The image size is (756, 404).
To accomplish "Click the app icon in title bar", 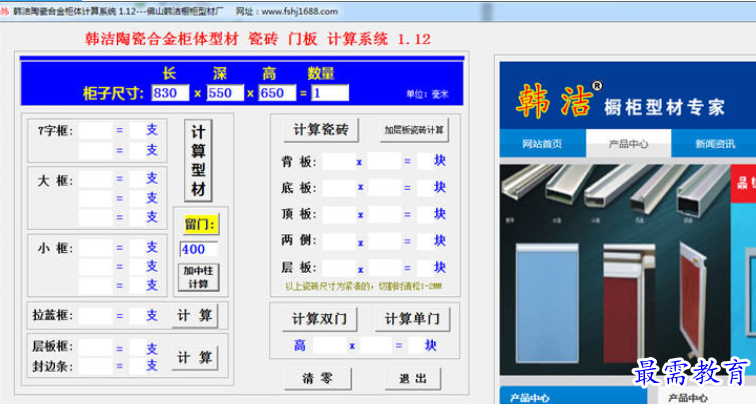I will pyautogui.click(x=4, y=11).
